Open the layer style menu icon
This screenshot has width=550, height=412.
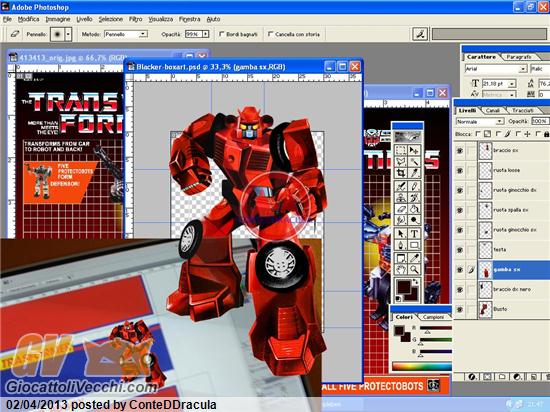click(x=472, y=377)
